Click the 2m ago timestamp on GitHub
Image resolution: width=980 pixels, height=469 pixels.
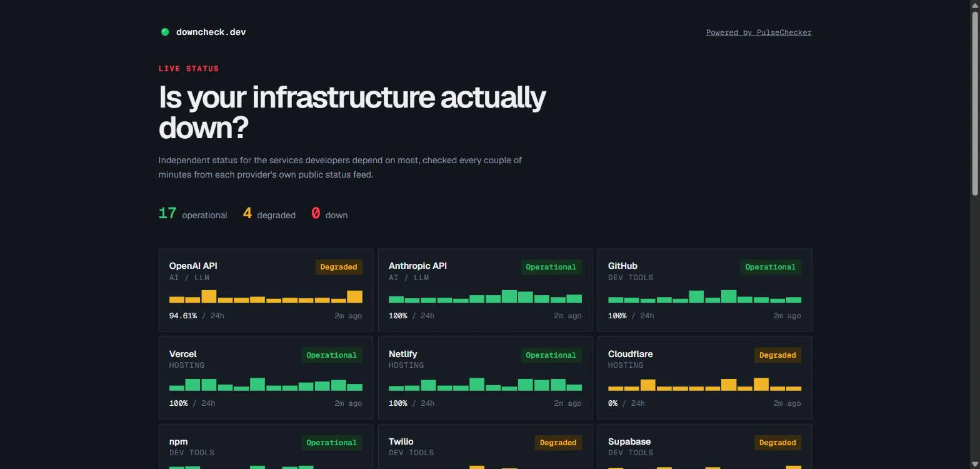tap(787, 316)
